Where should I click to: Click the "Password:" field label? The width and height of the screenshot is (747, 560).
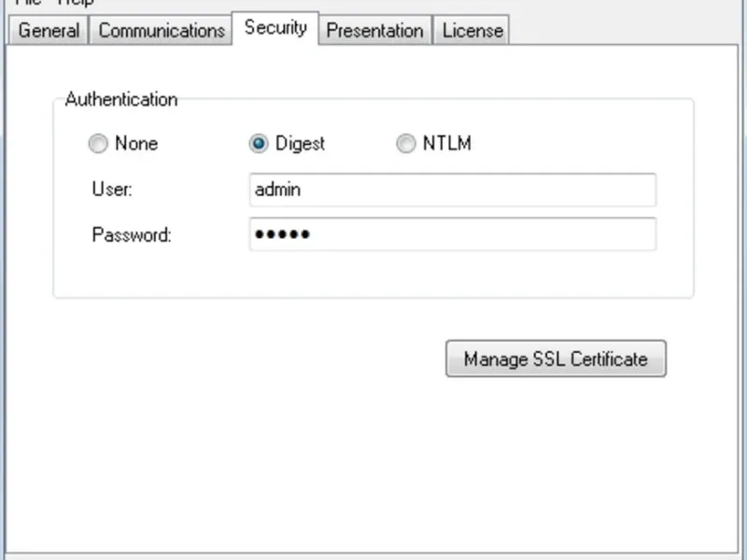coord(132,234)
